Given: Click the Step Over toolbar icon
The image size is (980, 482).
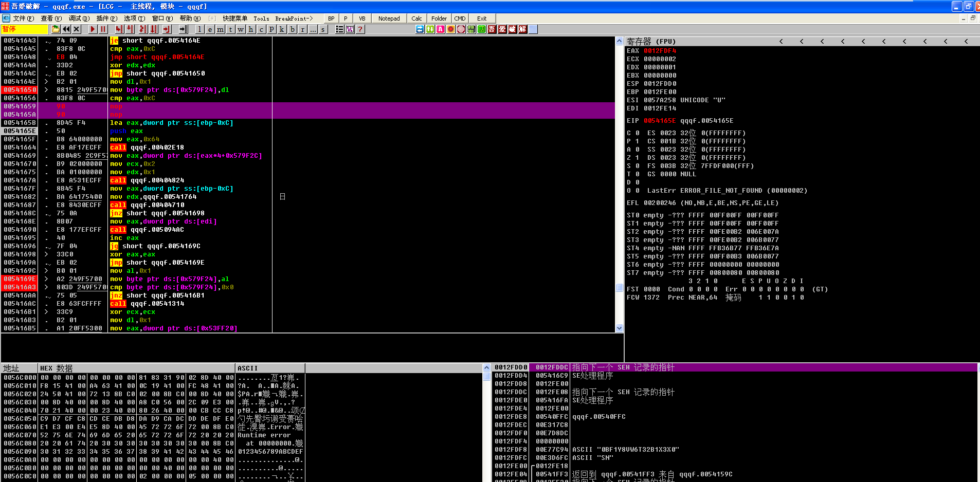Looking at the screenshot, I should click(x=130, y=29).
